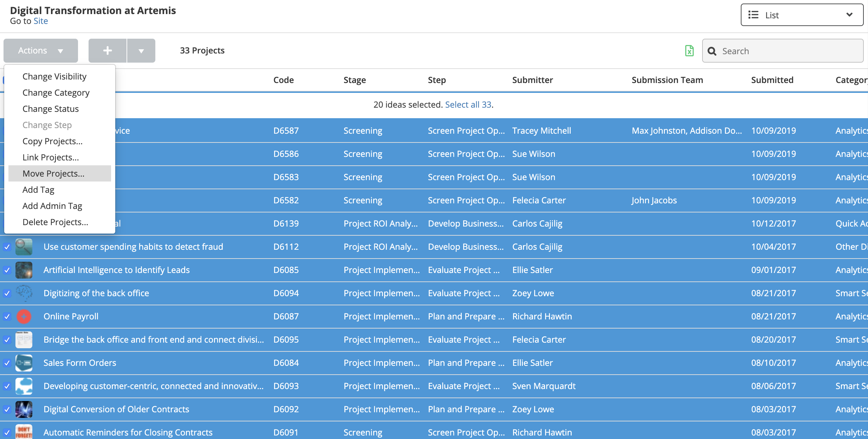Image resolution: width=868 pixels, height=439 pixels.
Task: Click submission team Max Johnston, Addison Do...
Action: pos(687,131)
